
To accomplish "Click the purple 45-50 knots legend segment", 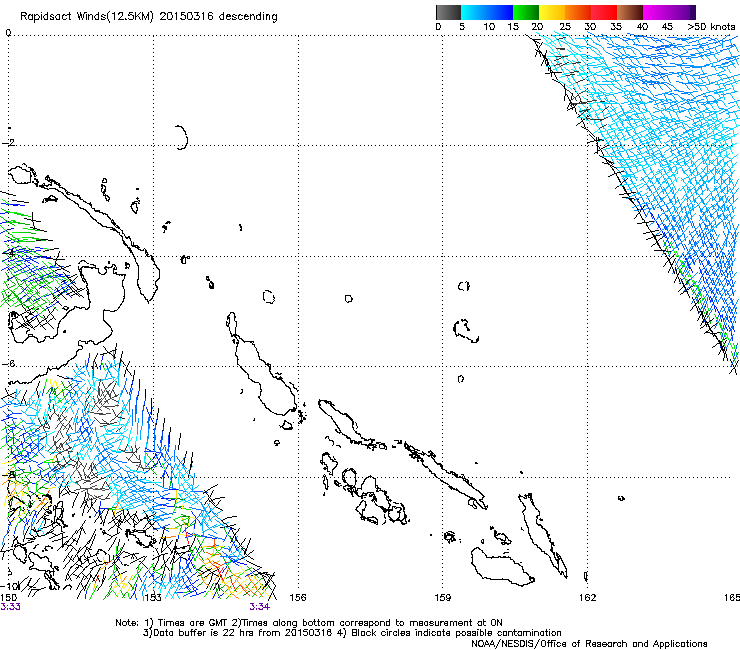I will [x=681, y=12].
